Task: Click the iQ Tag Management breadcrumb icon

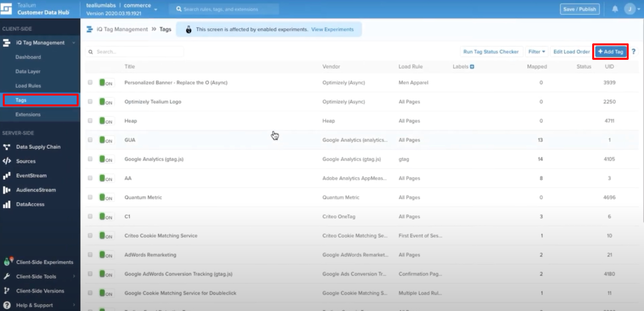Action: tap(90, 29)
